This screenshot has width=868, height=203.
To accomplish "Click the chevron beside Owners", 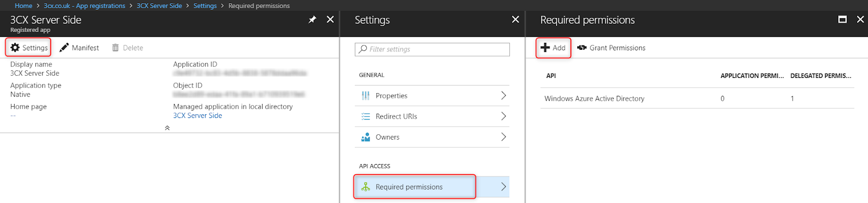I will click(x=503, y=137).
